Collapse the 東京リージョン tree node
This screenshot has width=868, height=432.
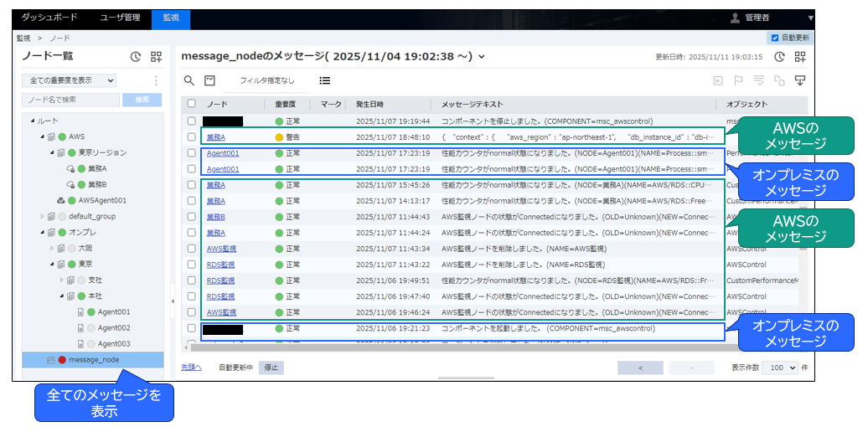50,152
